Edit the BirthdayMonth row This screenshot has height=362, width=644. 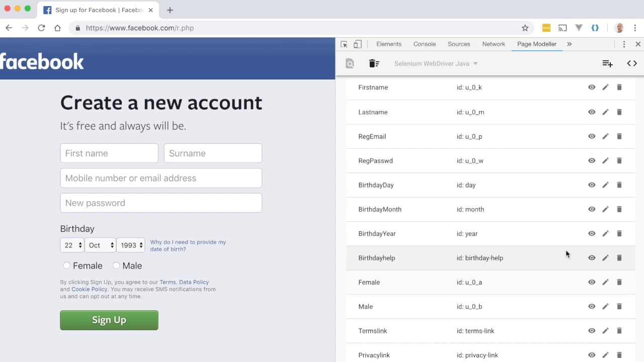(x=605, y=209)
